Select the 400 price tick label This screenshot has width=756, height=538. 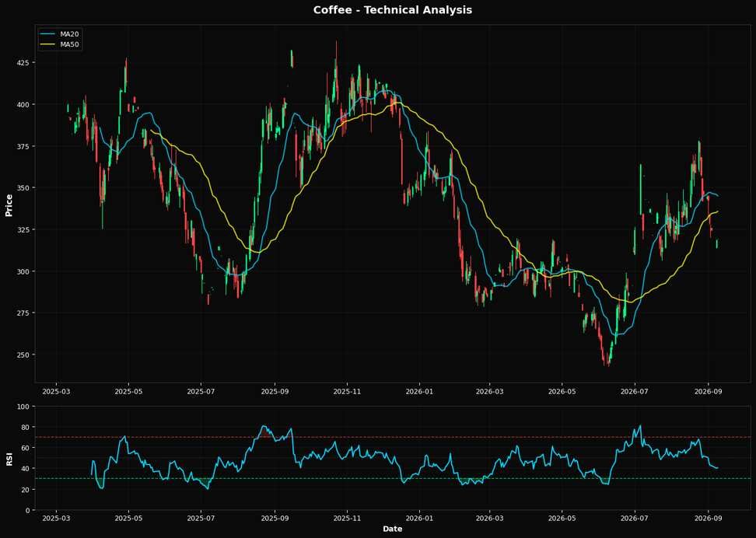pyautogui.click(x=25, y=104)
